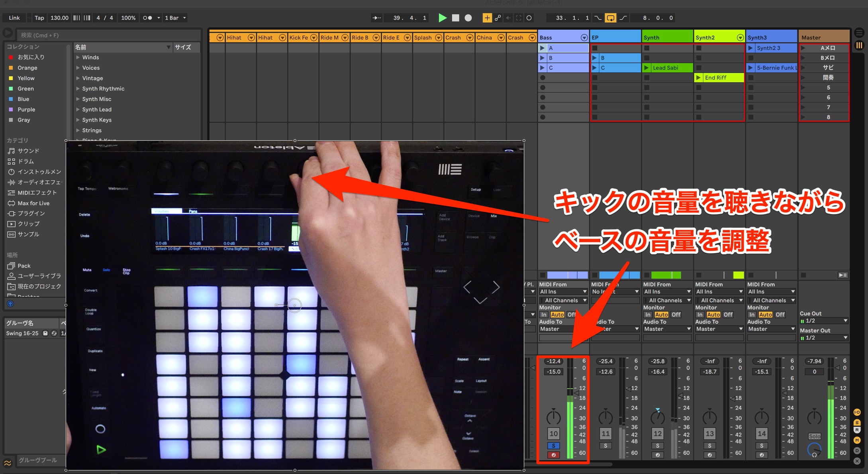Toggle the Automation Arm icon

pos(498,18)
